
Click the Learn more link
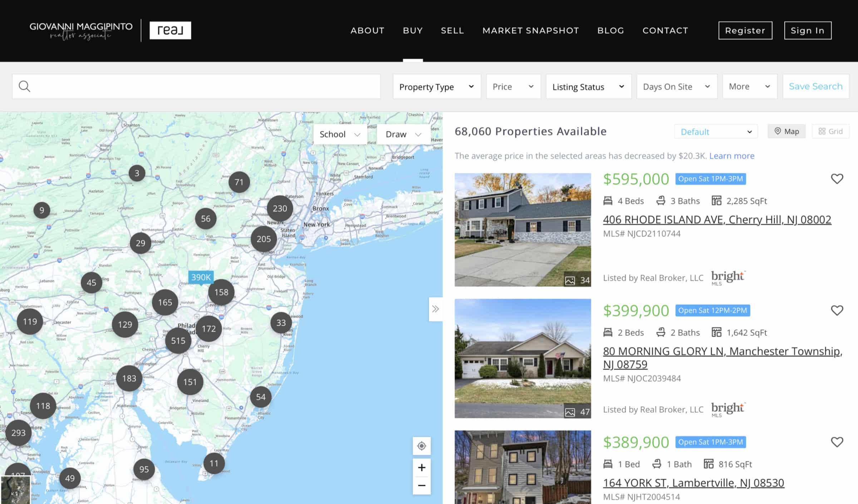click(732, 155)
